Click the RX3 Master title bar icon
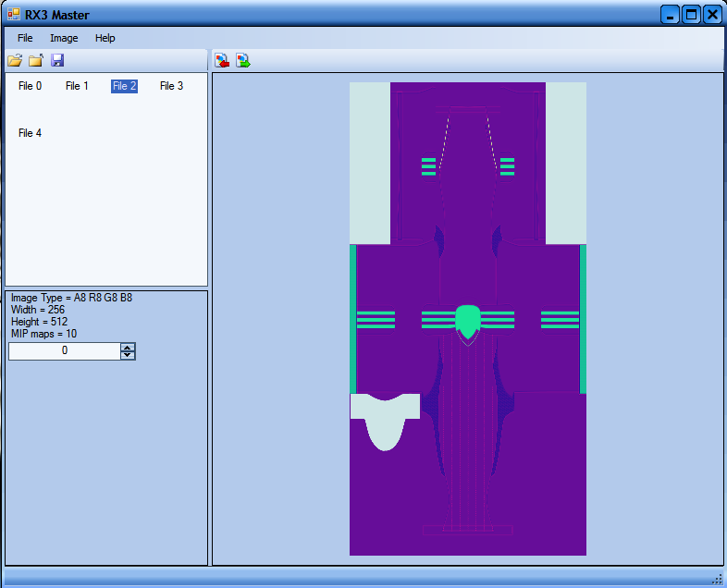The image size is (727, 588). 14,15
